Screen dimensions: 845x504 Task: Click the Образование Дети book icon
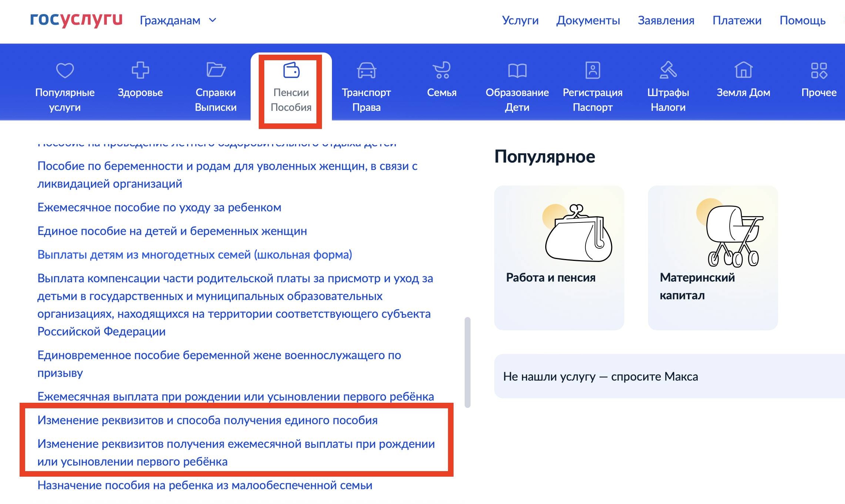pos(517,70)
